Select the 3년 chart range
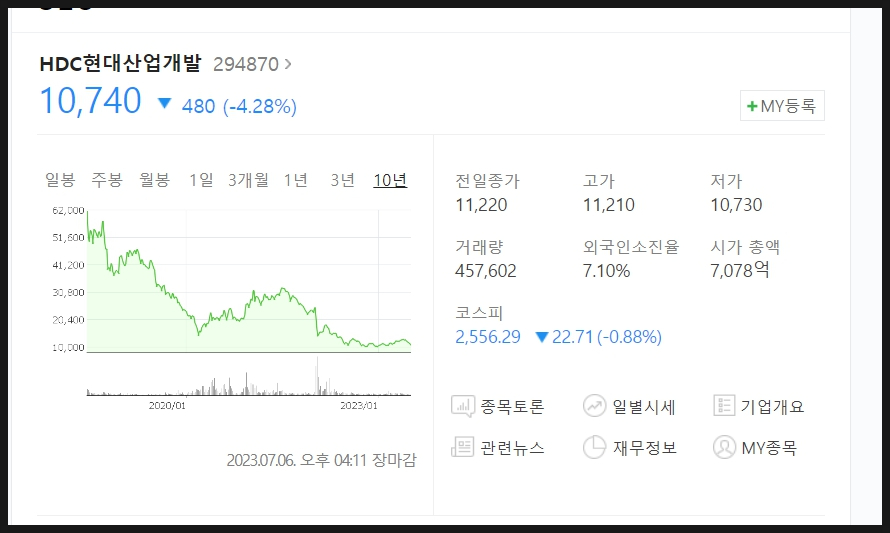The height and width of the screenshot is (533, 890). point(343,180)
